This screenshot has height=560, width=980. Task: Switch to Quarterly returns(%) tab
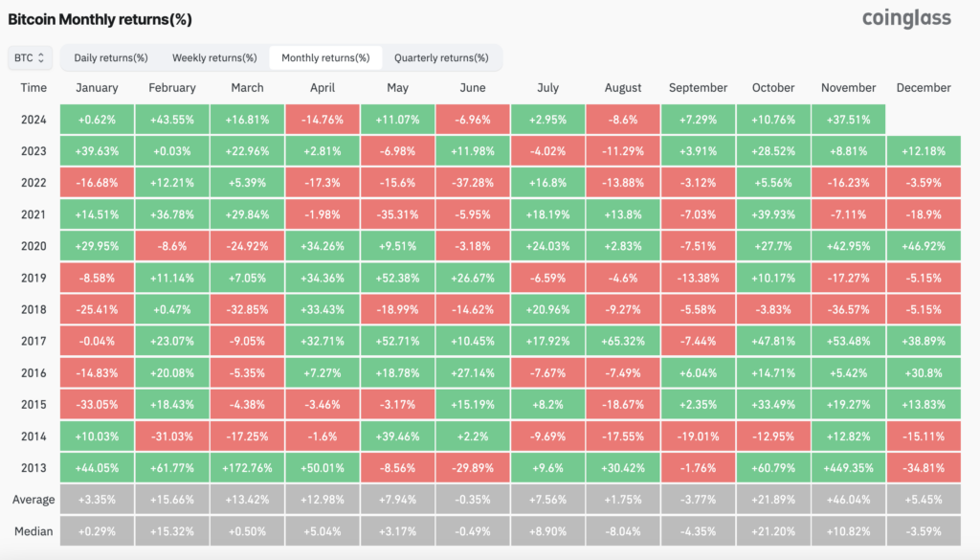point(441,57)
